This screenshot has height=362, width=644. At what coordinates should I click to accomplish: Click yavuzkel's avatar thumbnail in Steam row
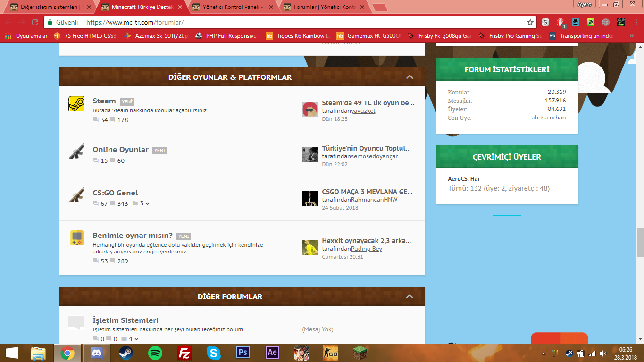click(310, 109)
